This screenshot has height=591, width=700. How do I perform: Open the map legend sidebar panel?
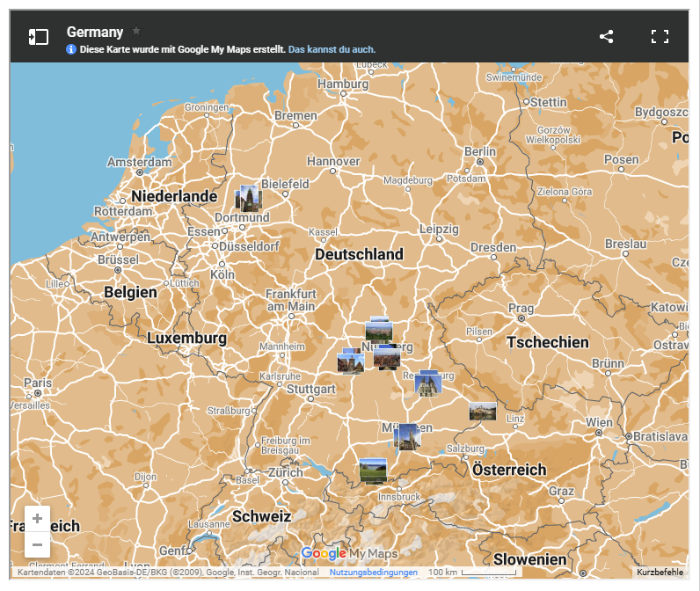coord(38,36)
